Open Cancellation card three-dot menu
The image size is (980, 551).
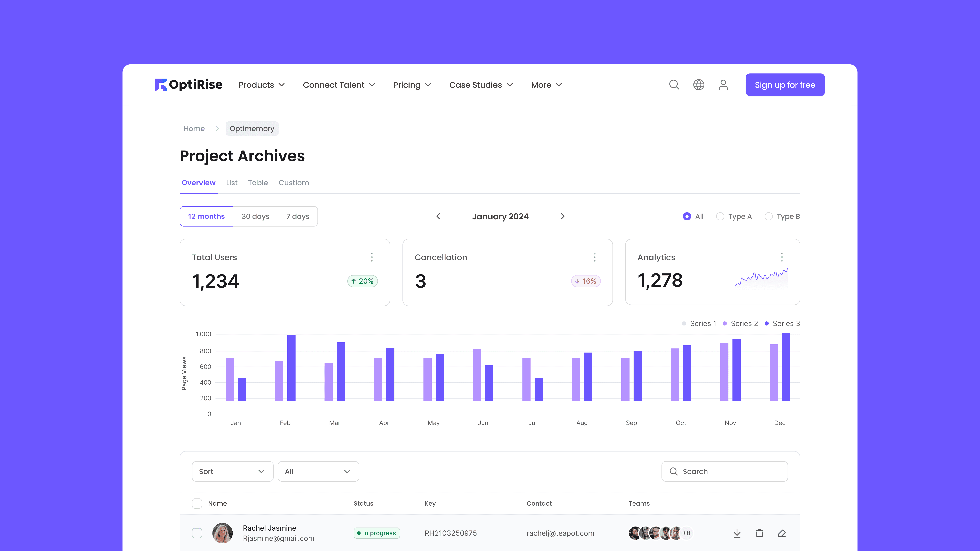tap(594, 257)
